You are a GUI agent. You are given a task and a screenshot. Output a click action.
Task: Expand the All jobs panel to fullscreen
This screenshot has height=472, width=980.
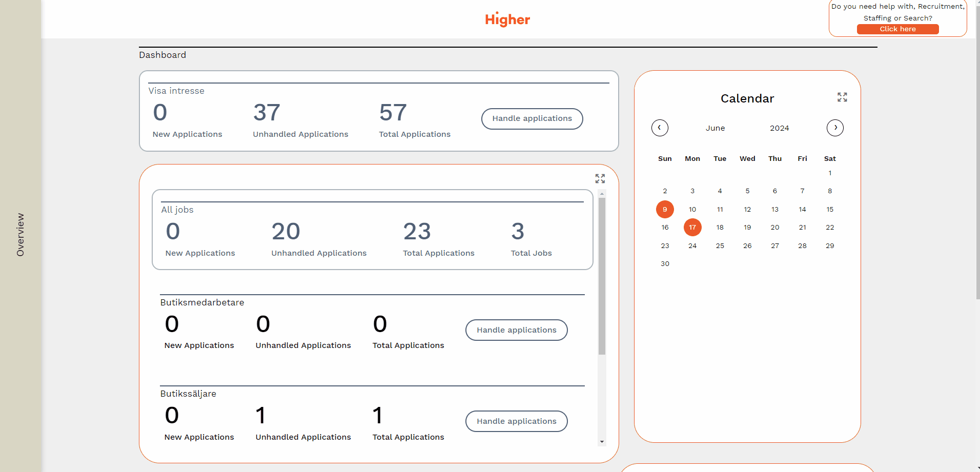click(x=600, y=178)
